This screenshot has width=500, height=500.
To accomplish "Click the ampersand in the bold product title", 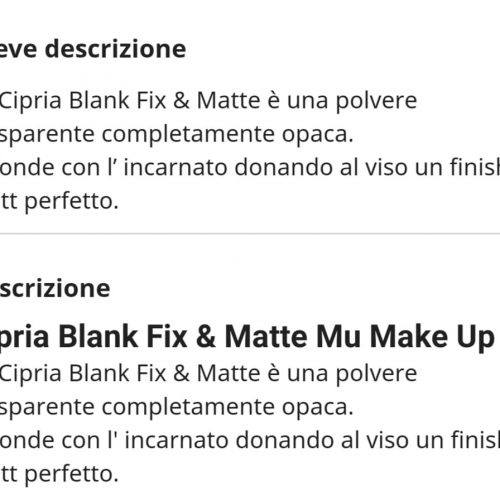I will 206,337.
